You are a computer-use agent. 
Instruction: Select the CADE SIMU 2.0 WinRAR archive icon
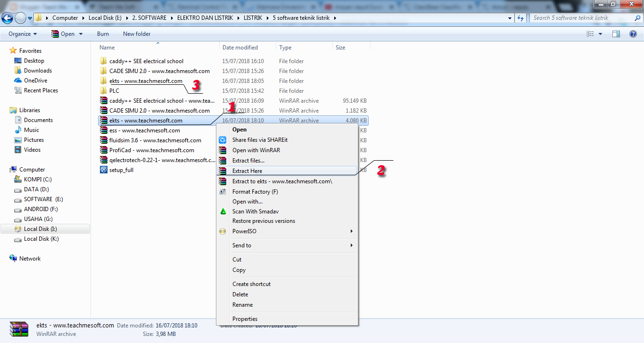click(x=104, y=111)
